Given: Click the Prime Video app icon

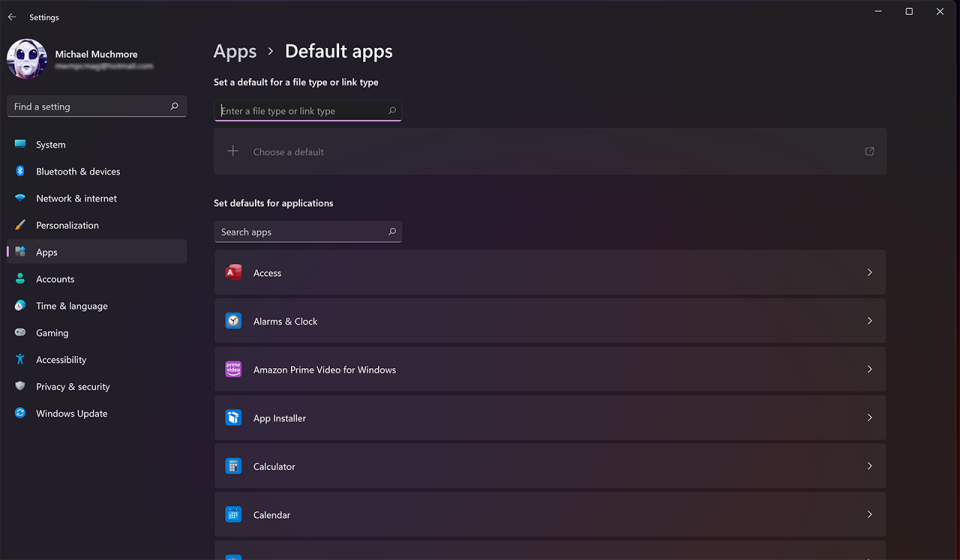Looking at the screenshot, I should (x=233, y=369).
